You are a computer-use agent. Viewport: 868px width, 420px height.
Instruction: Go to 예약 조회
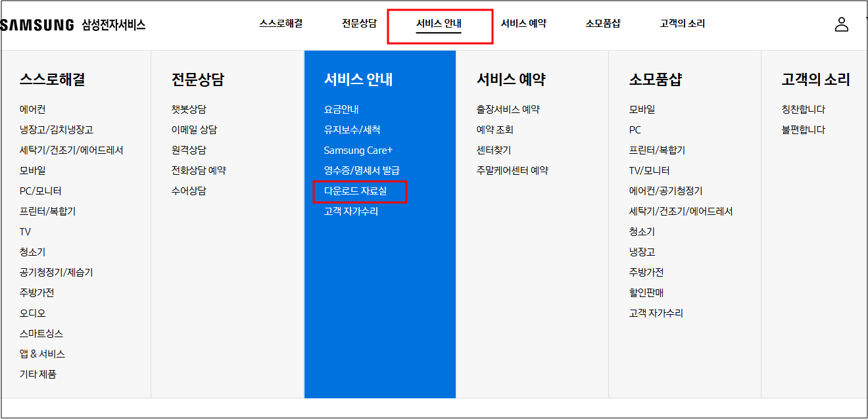click(x=495, y=130)
